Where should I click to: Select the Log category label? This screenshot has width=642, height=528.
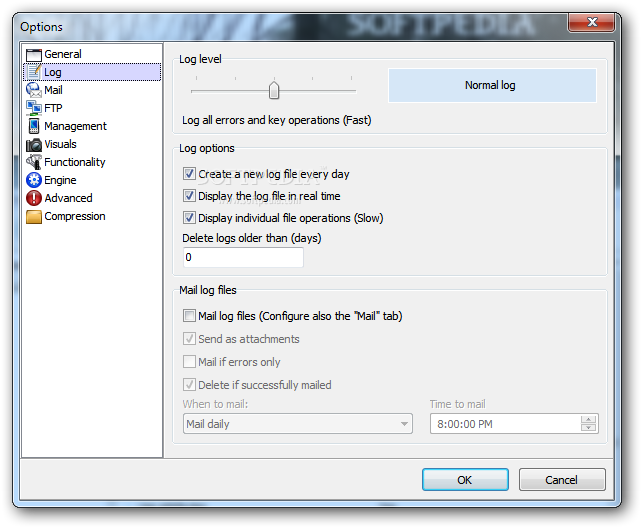[53, 72]
